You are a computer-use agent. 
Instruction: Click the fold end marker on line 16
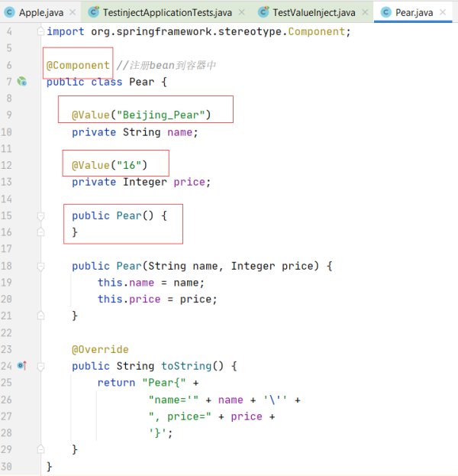[x=40, y=232]
